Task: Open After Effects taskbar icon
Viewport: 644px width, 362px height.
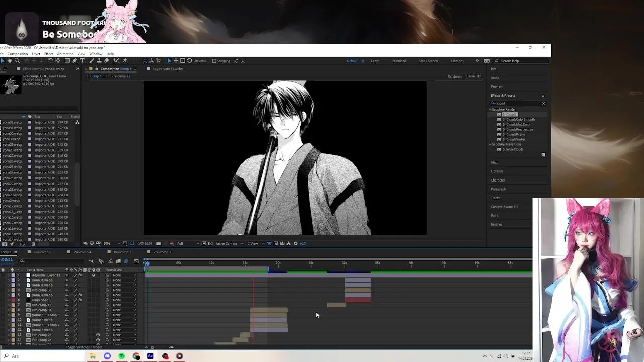Action: point(150,356)
